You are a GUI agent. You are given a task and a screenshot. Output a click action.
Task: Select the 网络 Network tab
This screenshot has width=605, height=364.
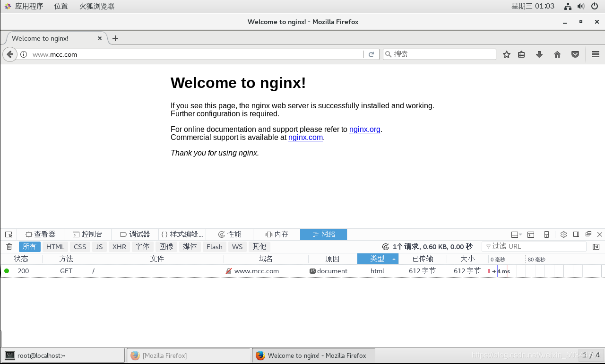click(x=324, y=234)
